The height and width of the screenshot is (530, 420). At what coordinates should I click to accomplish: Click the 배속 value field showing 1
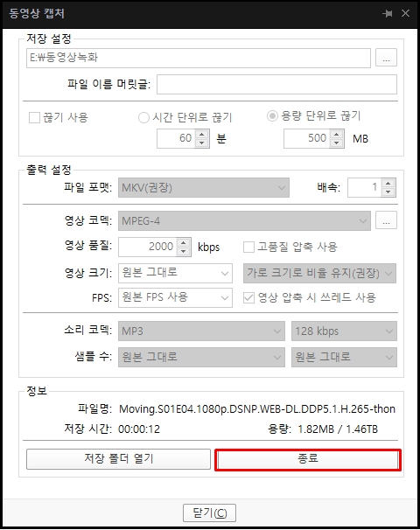click(365, 187)
